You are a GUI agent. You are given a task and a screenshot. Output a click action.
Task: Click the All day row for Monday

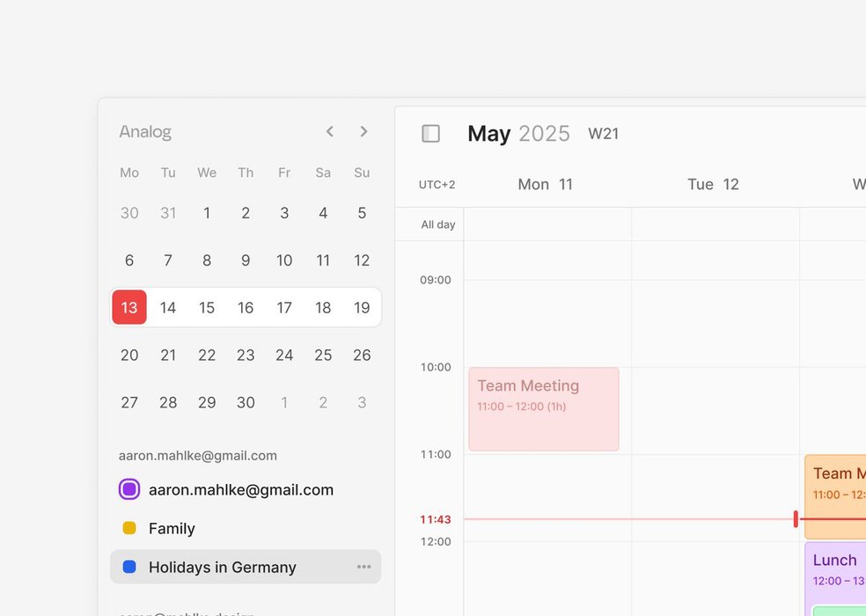547,224
